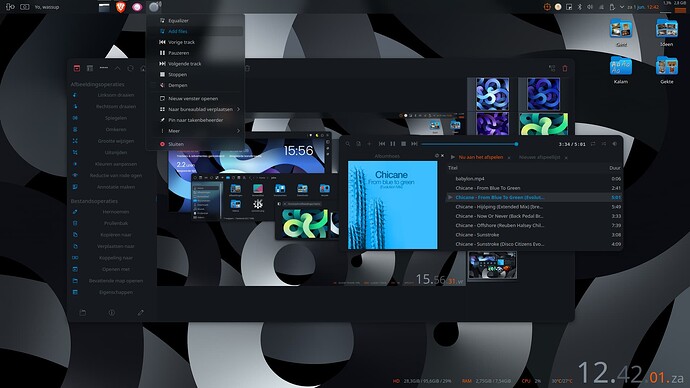Open the pink round app in panel
This screenshot has width=690, height=388.
pyautogui.click(x=137, y=7)
